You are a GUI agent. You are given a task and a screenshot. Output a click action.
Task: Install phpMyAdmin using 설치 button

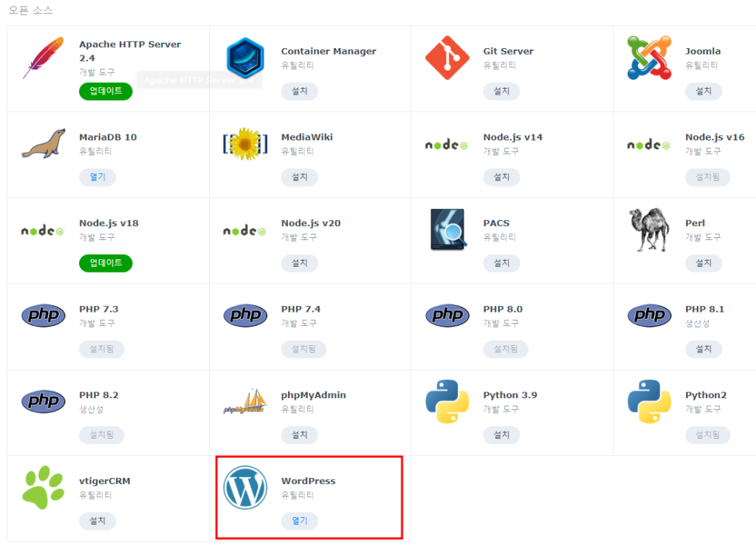[x=300, y=435]
